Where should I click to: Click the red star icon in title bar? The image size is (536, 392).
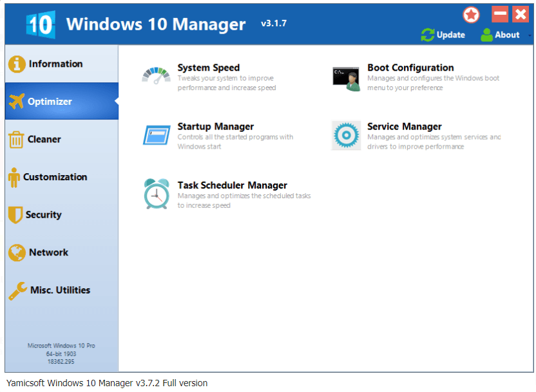click(471, 14)
